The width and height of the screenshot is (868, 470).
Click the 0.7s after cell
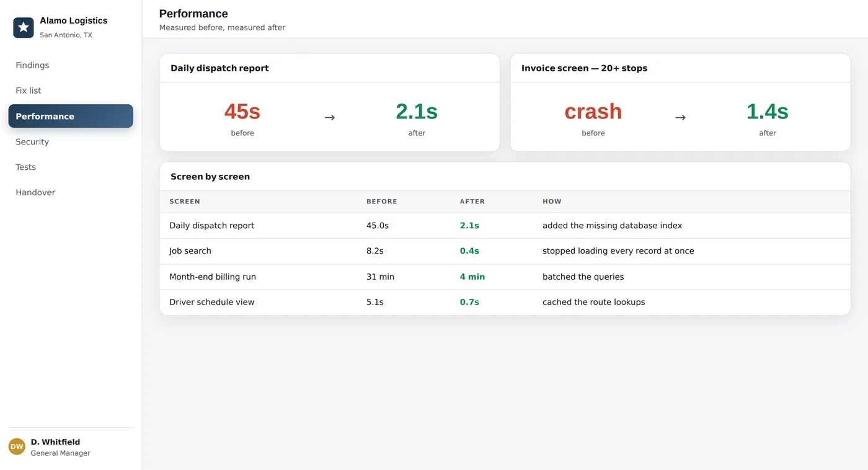click(469, 303)
